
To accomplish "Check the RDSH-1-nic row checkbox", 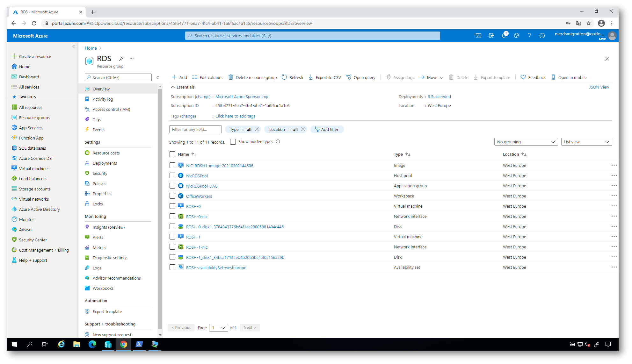I will [172, 247].
